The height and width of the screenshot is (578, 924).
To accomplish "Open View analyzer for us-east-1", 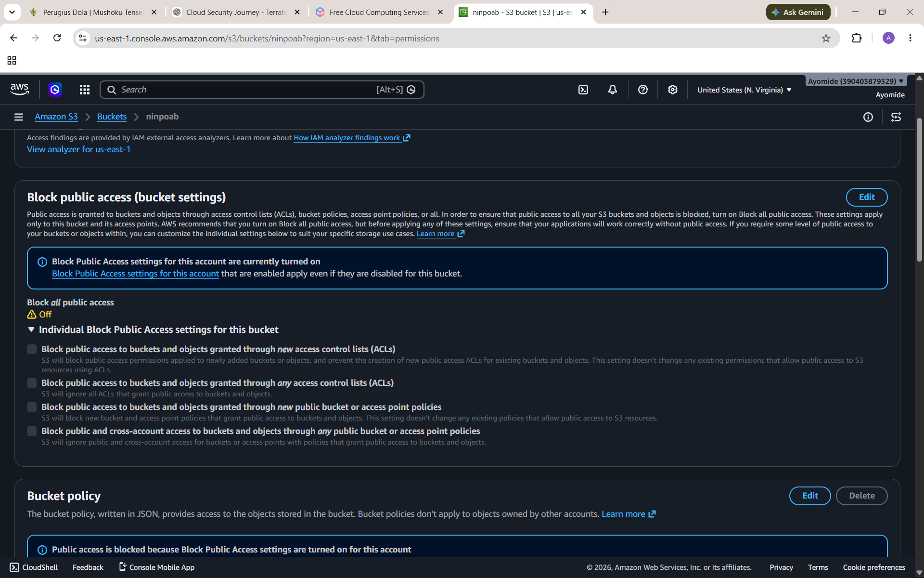I will 78,149.
